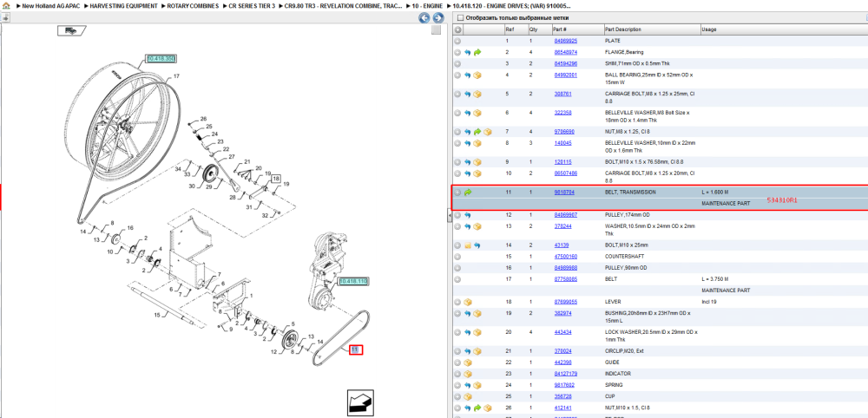Click the download arrow icon under breadcrumb
This screenshot has width=868, height=418.
click(5, 18)
